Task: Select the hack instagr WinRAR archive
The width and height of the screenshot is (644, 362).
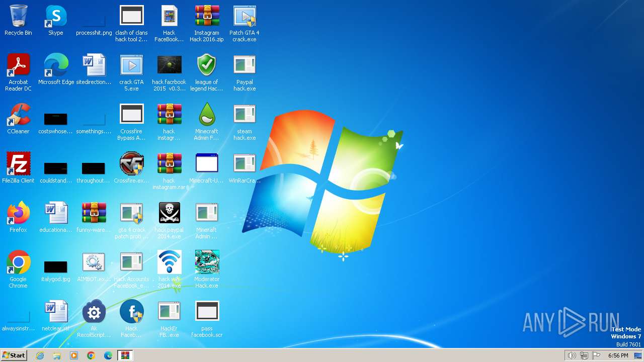Action: (x=169, y=115)
